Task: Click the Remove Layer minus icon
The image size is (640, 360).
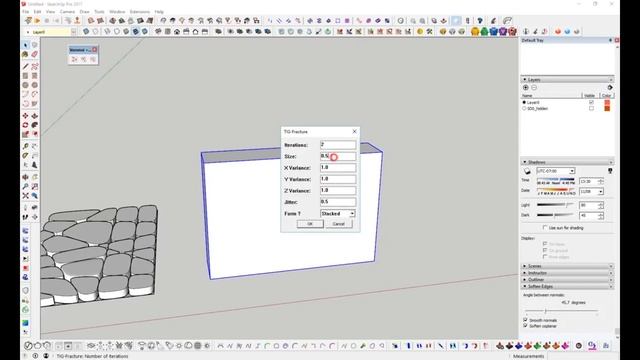Action: (x=534, y=88)
